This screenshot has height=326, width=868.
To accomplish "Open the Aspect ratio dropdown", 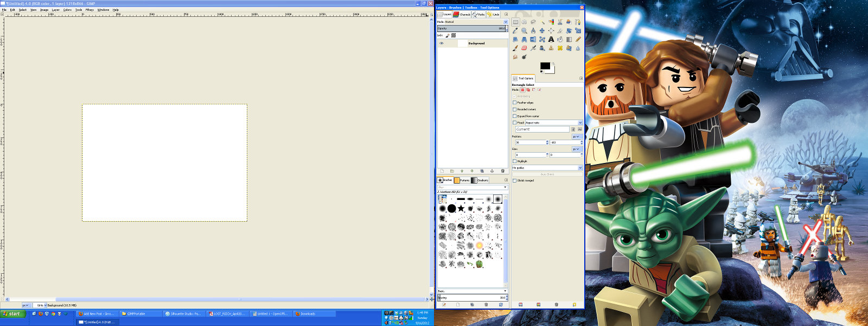I will tap(553, 123).
